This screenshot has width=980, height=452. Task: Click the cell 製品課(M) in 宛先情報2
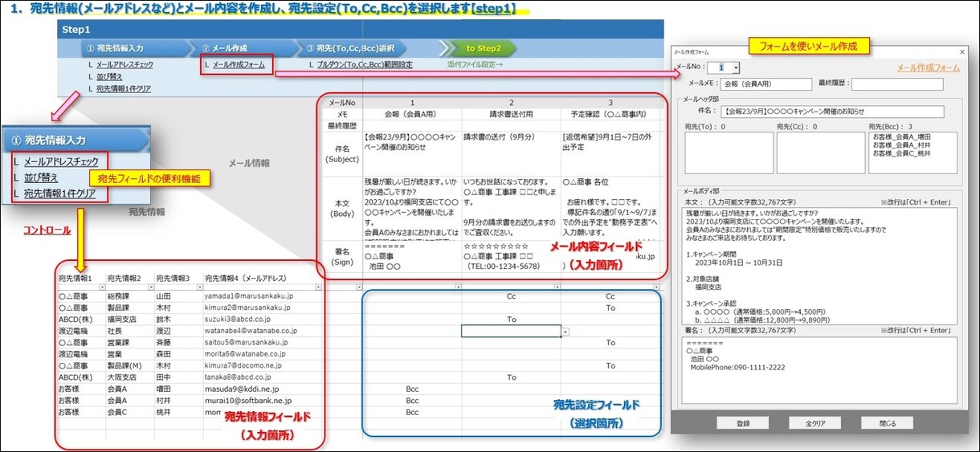129,365
